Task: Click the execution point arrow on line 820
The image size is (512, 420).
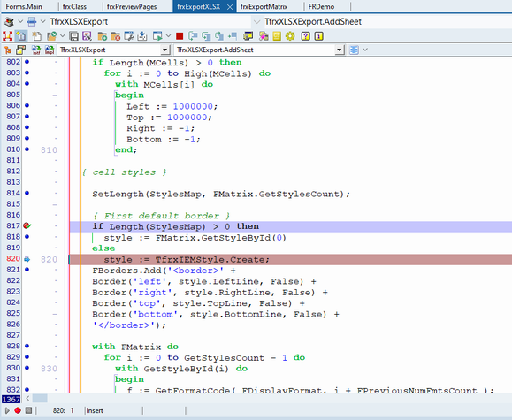Action: point(27,259)
